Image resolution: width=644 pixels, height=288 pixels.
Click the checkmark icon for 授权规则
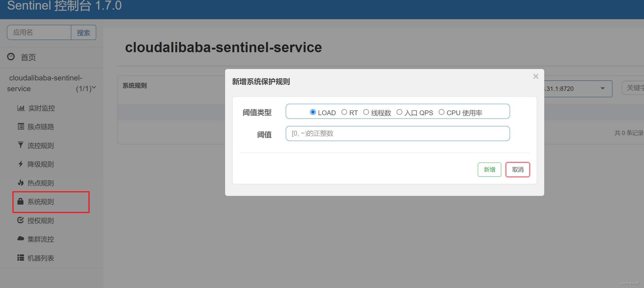pyautogui.click(x=20, y=220)
